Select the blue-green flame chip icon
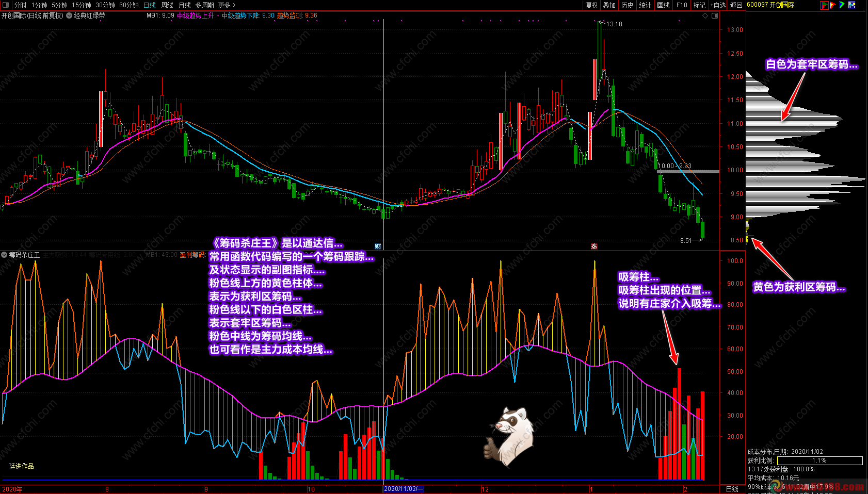868x494 pixels. pos(842,5)
